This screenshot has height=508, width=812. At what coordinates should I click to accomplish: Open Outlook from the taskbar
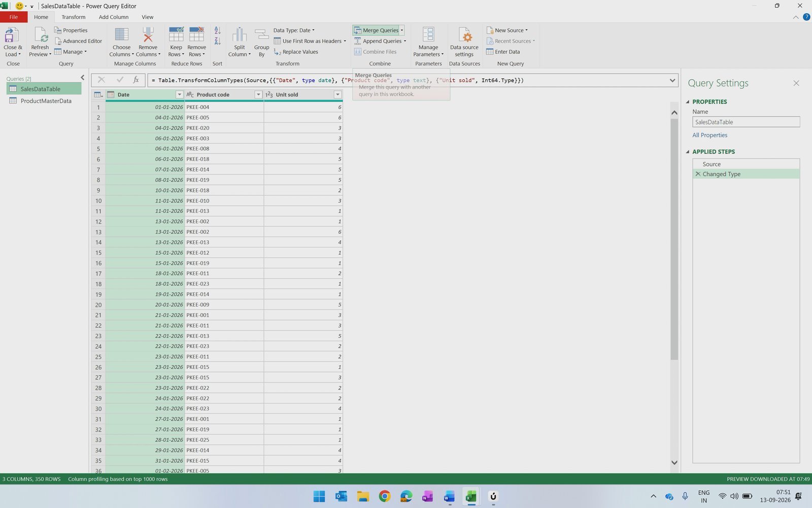coord(341,496)
